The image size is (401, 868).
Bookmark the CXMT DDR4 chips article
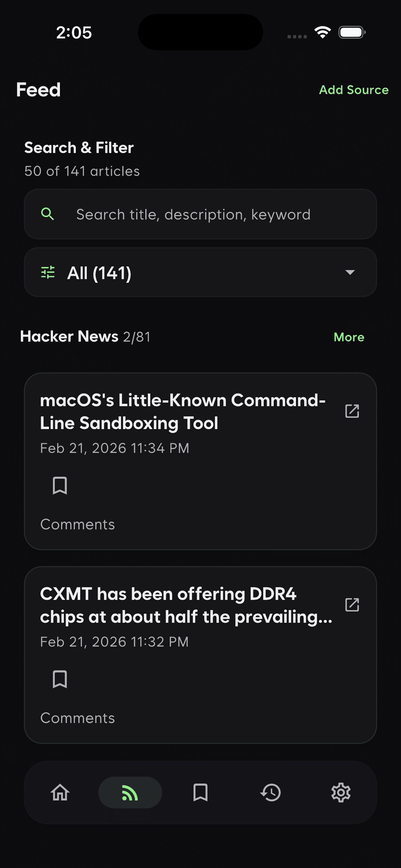(x=60, y=679)
